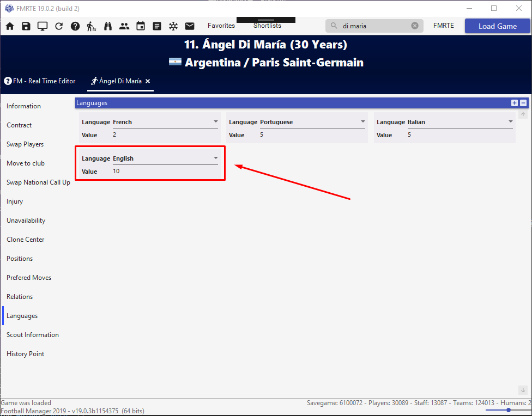
Task: Click the envelope mail icon
Action: (190, 26)
